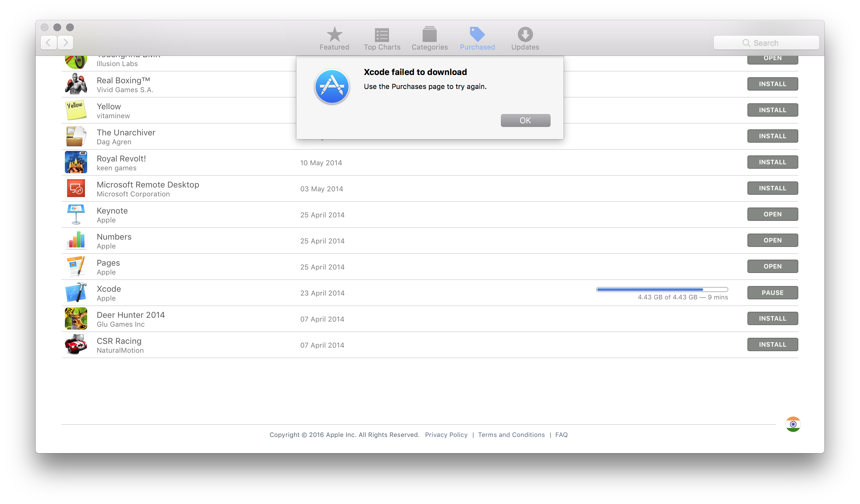860x504 pixels.
Task: Click the NaturalMotion developer name
Action: coord(120,351)
